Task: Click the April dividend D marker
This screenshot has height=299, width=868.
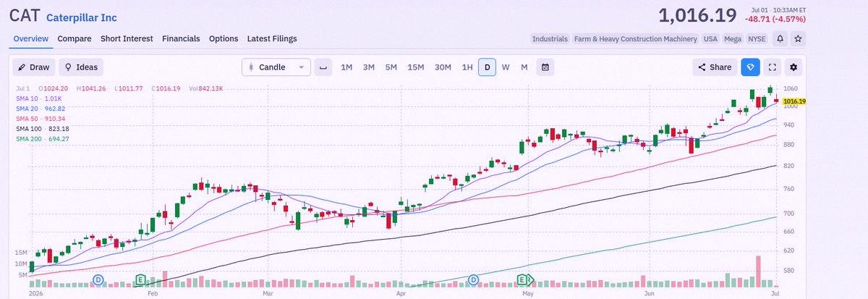Action: pos(474,279)
